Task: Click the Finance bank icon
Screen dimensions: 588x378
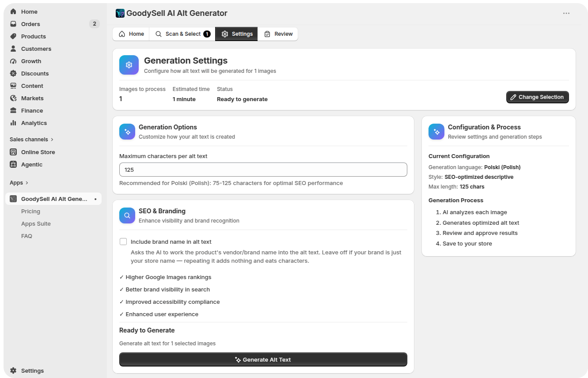Action: [x=13, y=110]
